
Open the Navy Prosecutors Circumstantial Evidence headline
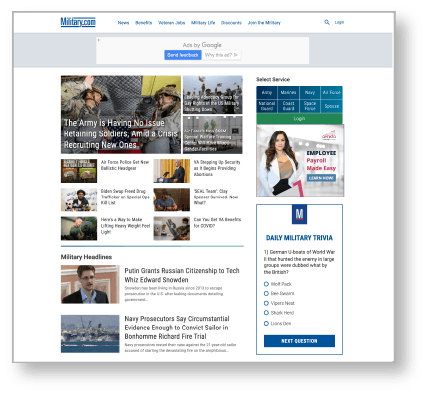click(x=177, y=327)
